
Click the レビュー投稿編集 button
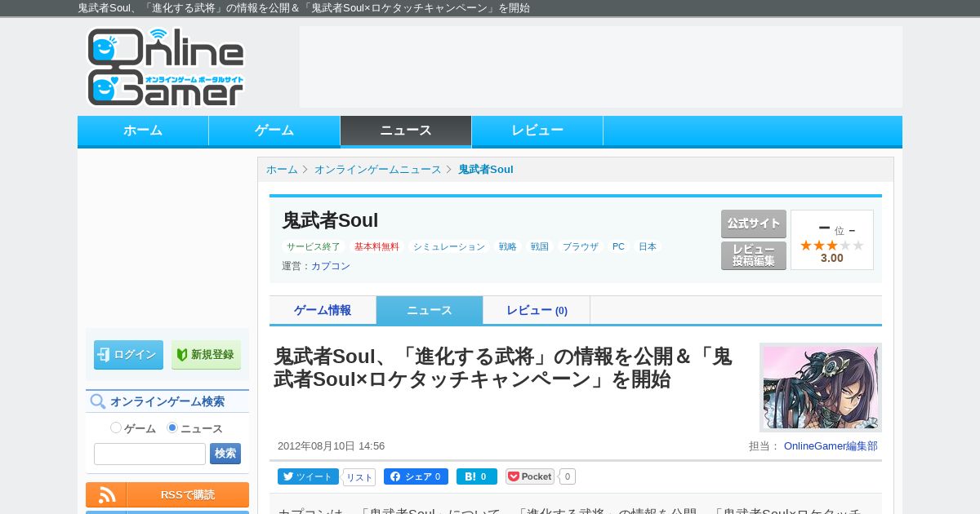[x=754, y=255]
